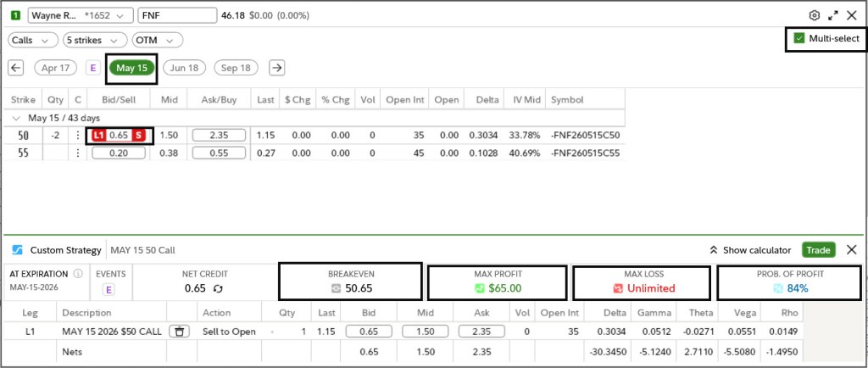Image resolution: width=868 pixels, height=368 pixels.
Task: Uncheck the Multi-select checkbox
Action: pos(798,38)
